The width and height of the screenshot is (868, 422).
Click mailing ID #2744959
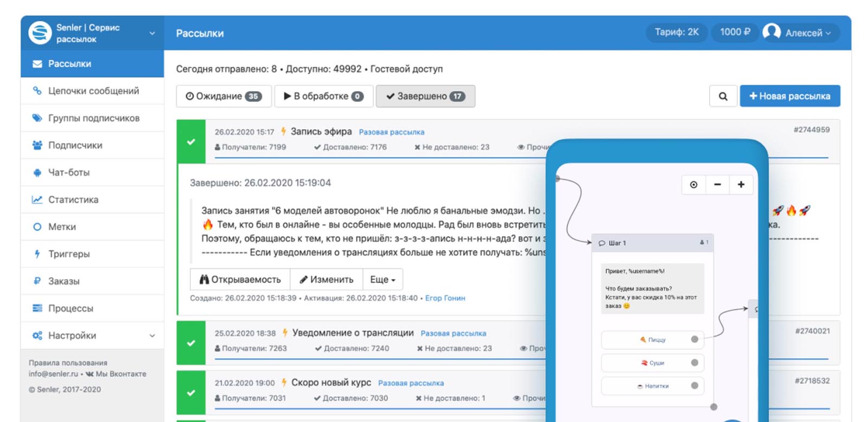pyautogui.click(x=812, y=130)
